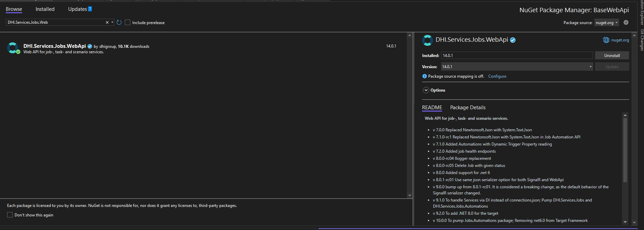Screen dimensions: 644x230
Task: Click the Installed version field
Action: pyautogui.click(x=517, y=55)
